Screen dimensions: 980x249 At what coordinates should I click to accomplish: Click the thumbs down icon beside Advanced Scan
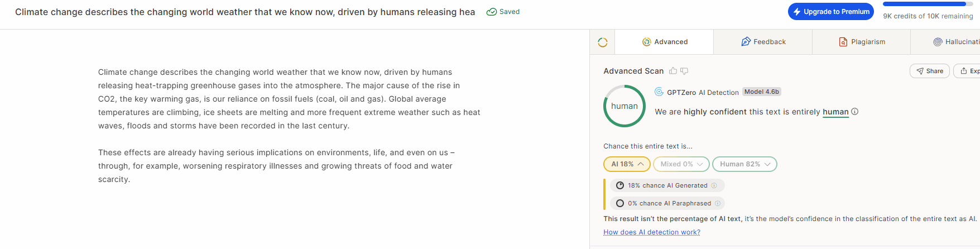(x=684, y=71)
